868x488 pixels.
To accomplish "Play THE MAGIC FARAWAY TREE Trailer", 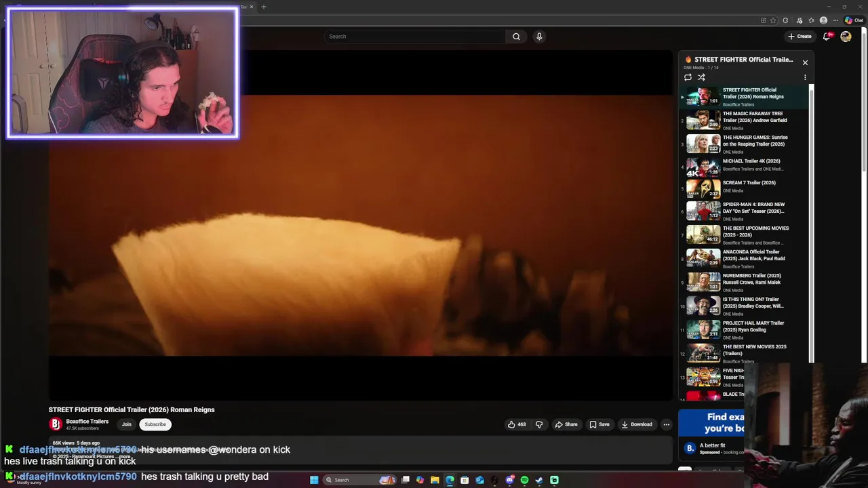I will click(x=745, y=121).
